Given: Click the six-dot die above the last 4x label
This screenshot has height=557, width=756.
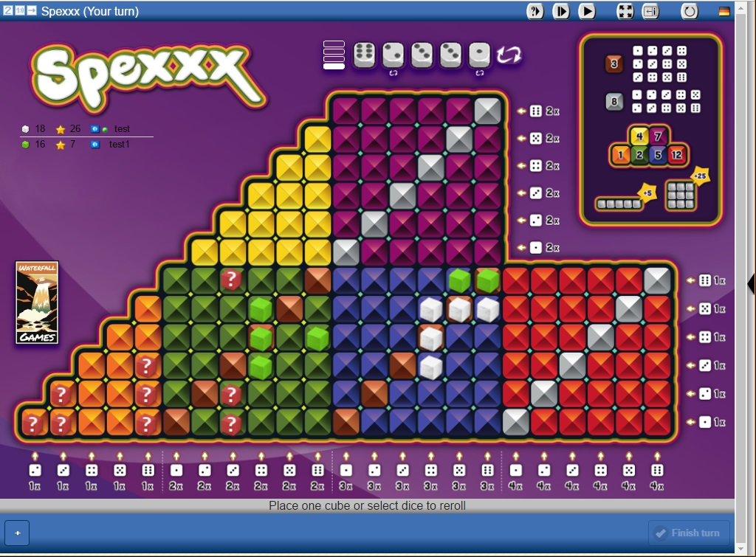Looking at the screenshot, I should coord(656,470).
